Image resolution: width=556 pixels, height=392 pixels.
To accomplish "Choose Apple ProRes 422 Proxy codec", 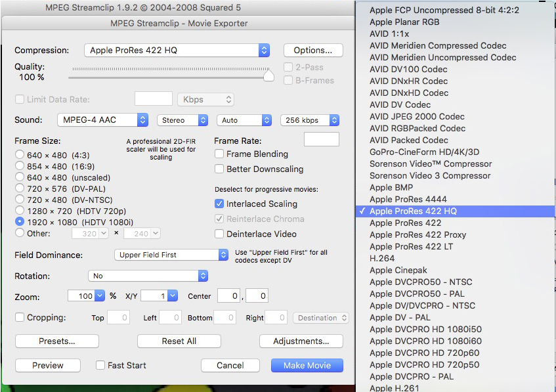I will tap(456, 234).
